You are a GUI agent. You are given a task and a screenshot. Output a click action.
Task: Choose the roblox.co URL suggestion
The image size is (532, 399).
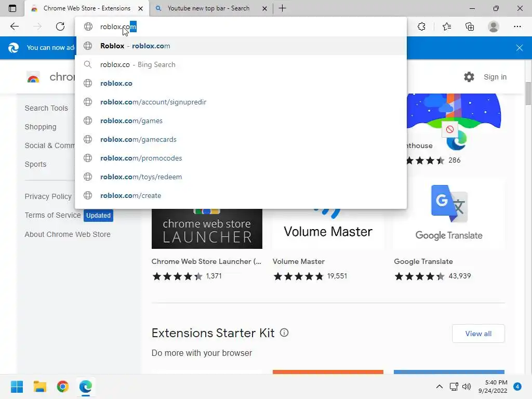click(241, 83)
